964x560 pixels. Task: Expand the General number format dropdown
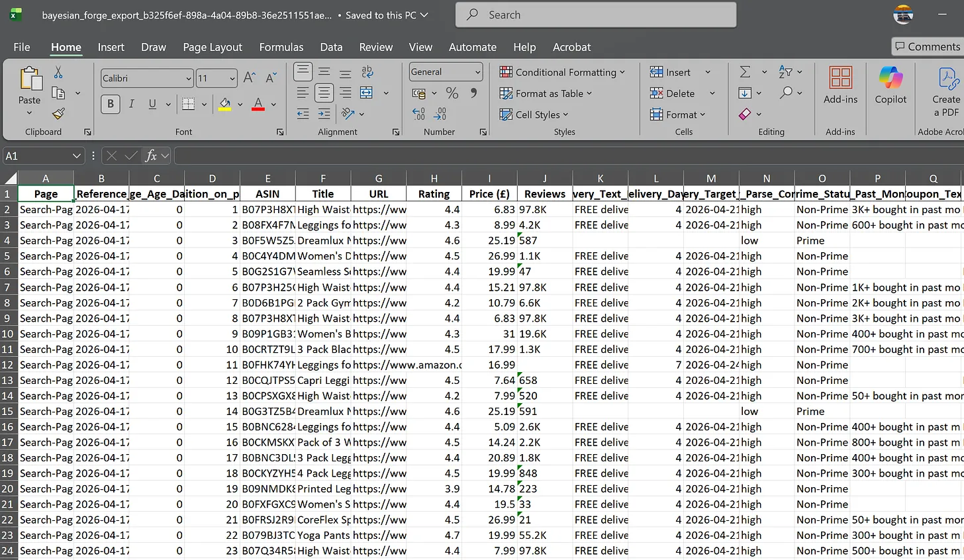[x=477, y=72]
